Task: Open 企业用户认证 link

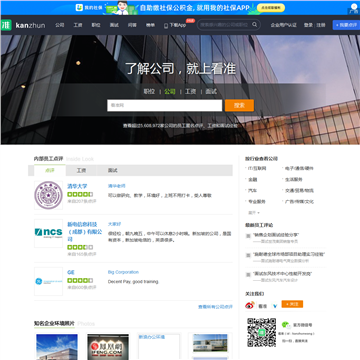Action: pos(284,25)
